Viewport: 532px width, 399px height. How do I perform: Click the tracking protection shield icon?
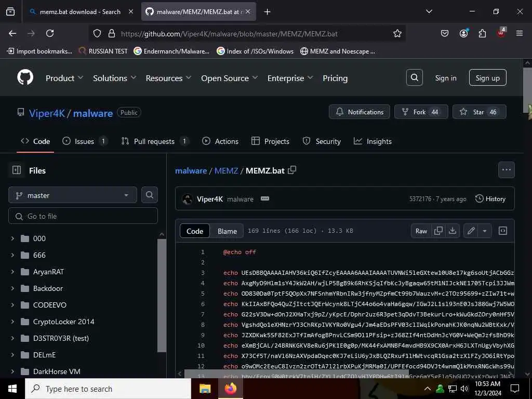pyautogui.click(x=97, y=33)
